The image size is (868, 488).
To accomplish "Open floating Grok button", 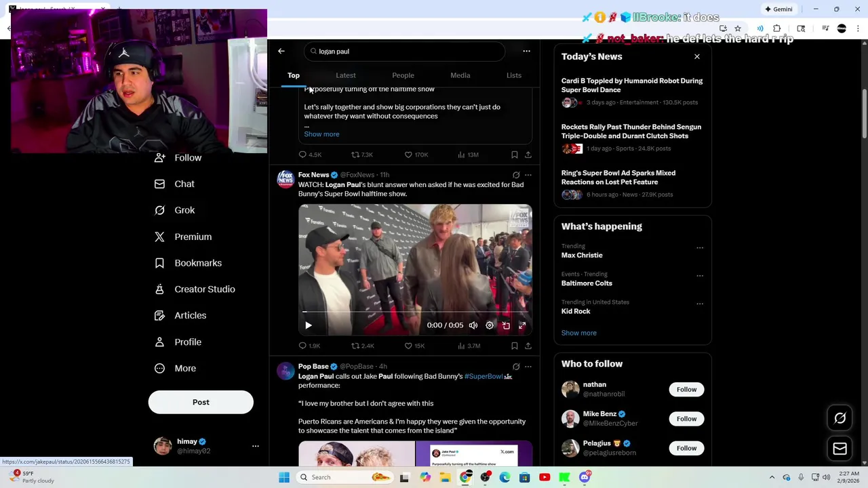I will point(840,418).
